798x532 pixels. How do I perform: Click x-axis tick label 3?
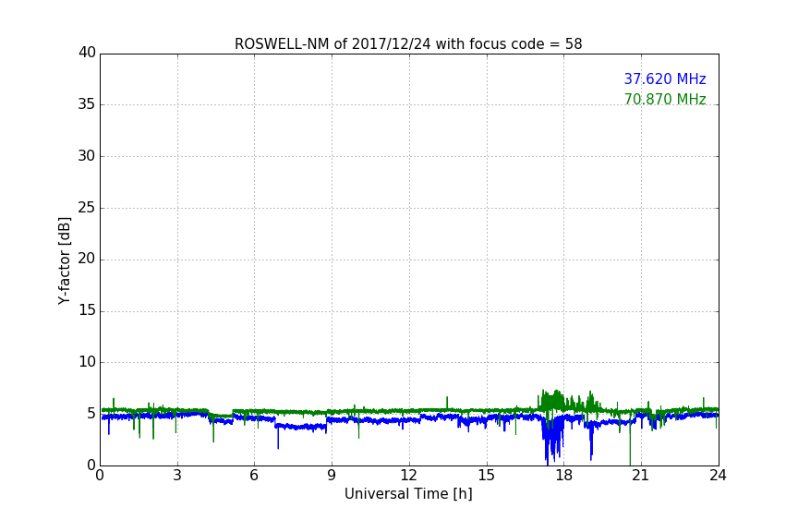pyautogui.click(x=177, y=476)
